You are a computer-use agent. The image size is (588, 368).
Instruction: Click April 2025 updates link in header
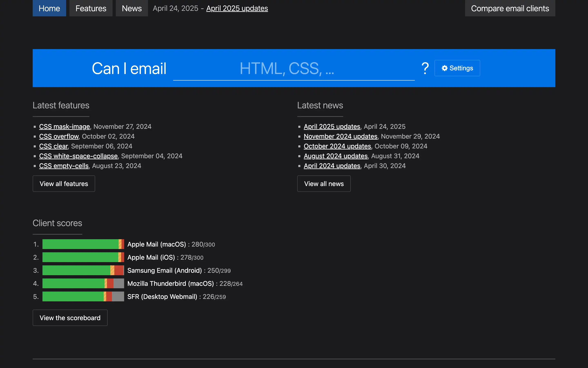[x=237, y=8]
